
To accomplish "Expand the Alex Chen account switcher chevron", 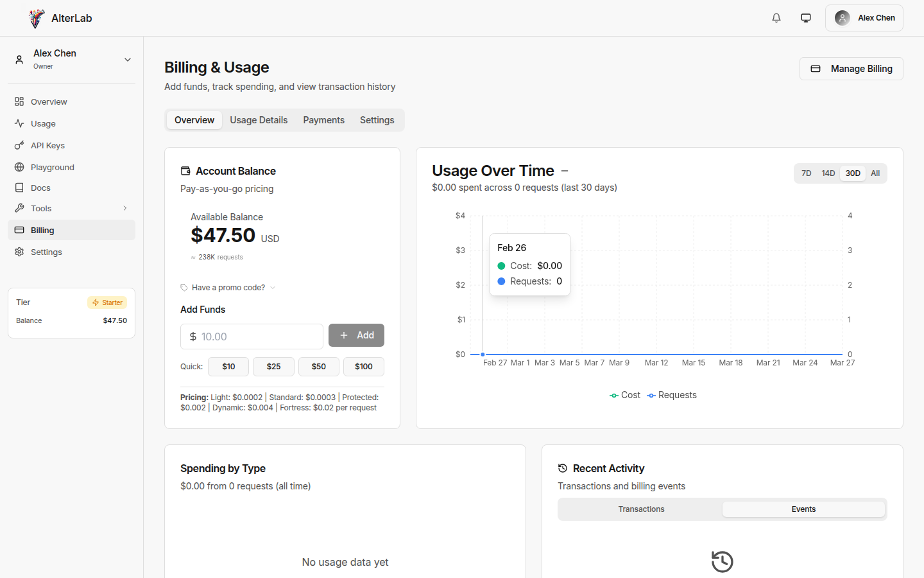I will [x=128, y=60].
